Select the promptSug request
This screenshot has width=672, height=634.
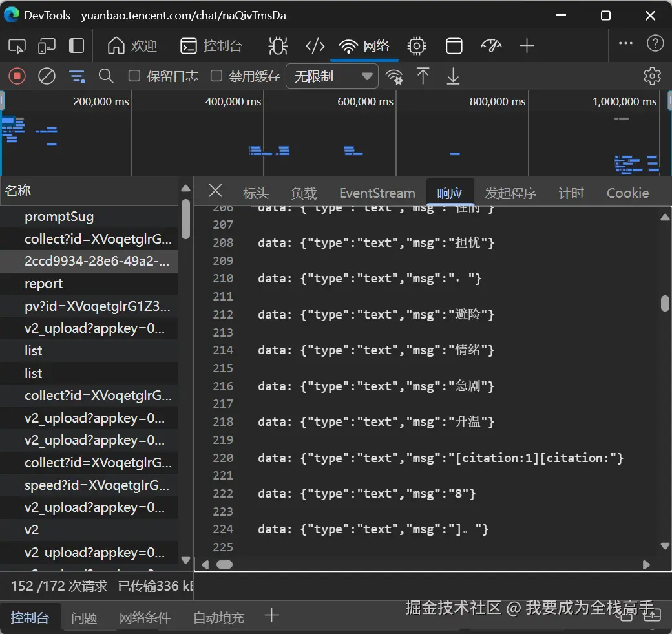click(x=59, y=217)
